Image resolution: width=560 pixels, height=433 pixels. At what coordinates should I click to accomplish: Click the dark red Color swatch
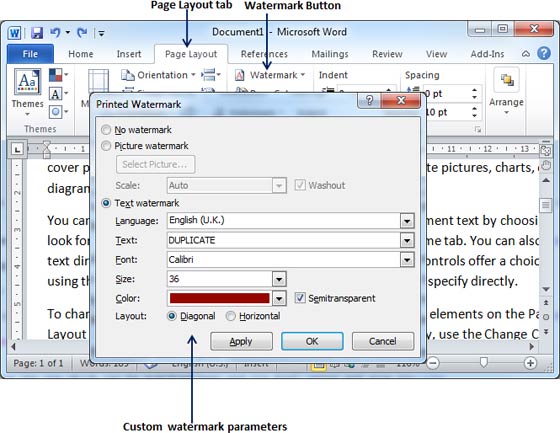pos(220,298)
